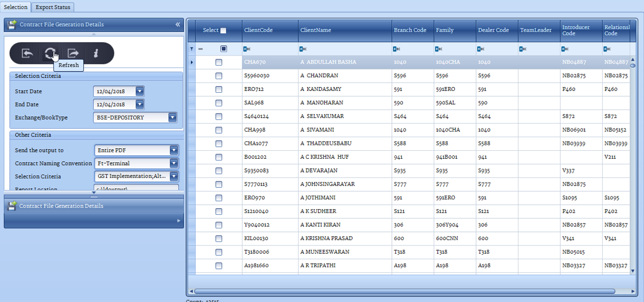
Task: Check the box for A CHANDRAN row
Action: click(x=219, y=76)
